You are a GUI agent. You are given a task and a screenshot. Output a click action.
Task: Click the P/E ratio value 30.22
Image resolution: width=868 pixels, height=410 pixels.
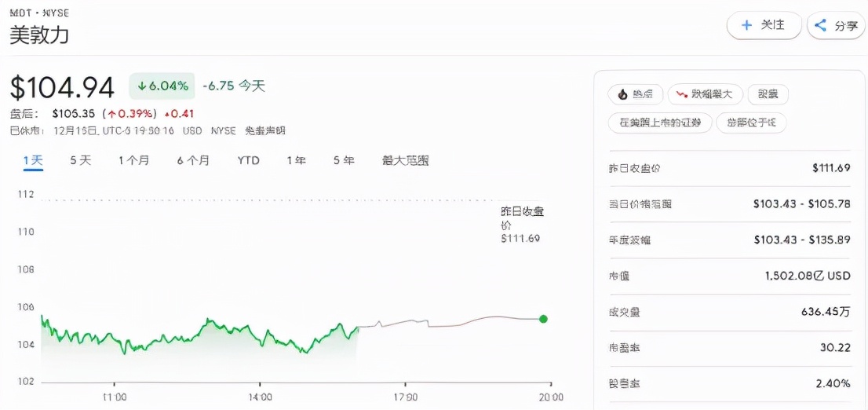click(835, 348)
